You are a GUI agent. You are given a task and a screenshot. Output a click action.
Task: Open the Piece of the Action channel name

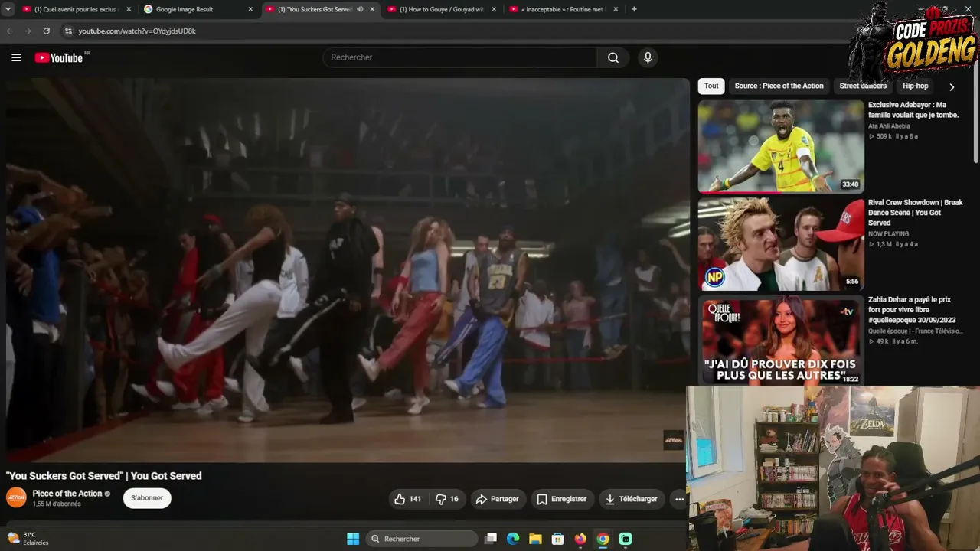tap(67, 494)
